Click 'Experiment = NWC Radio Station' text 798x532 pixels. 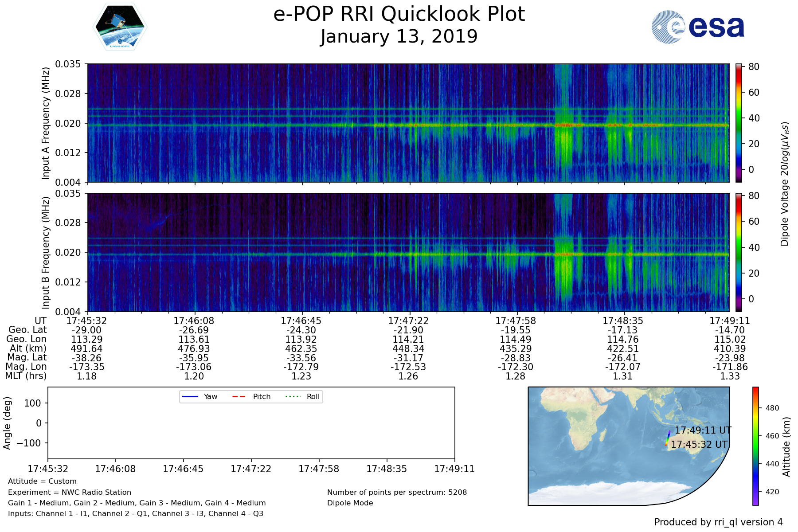[x=70, y=492]
